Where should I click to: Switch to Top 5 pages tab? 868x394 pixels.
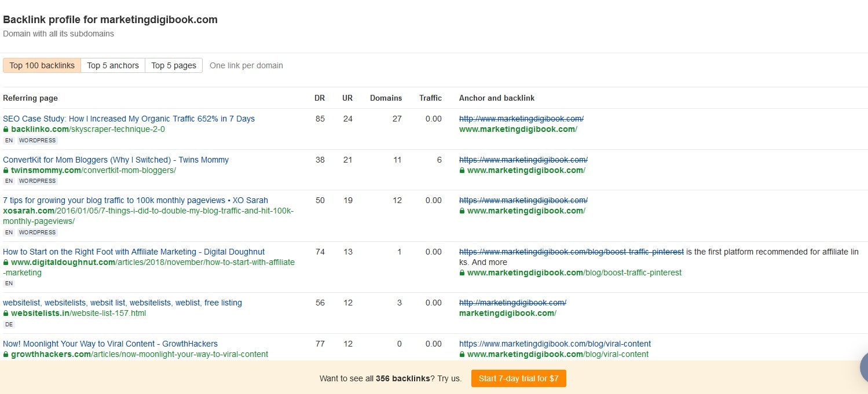click(174, 65)
